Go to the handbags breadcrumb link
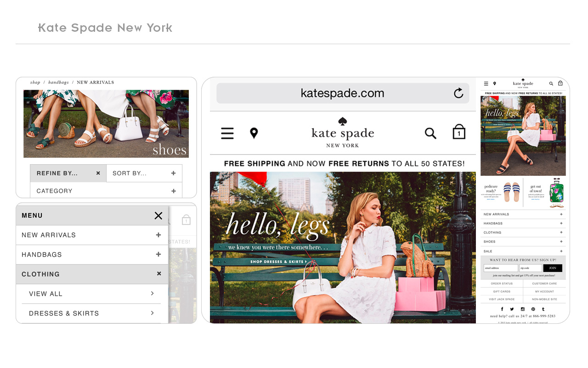 point(58,83)
